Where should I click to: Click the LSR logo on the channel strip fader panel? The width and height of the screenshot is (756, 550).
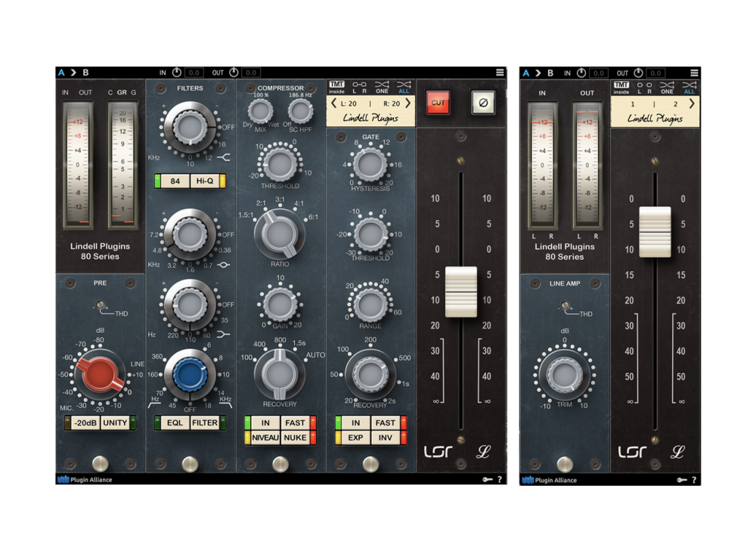[438, 451]
